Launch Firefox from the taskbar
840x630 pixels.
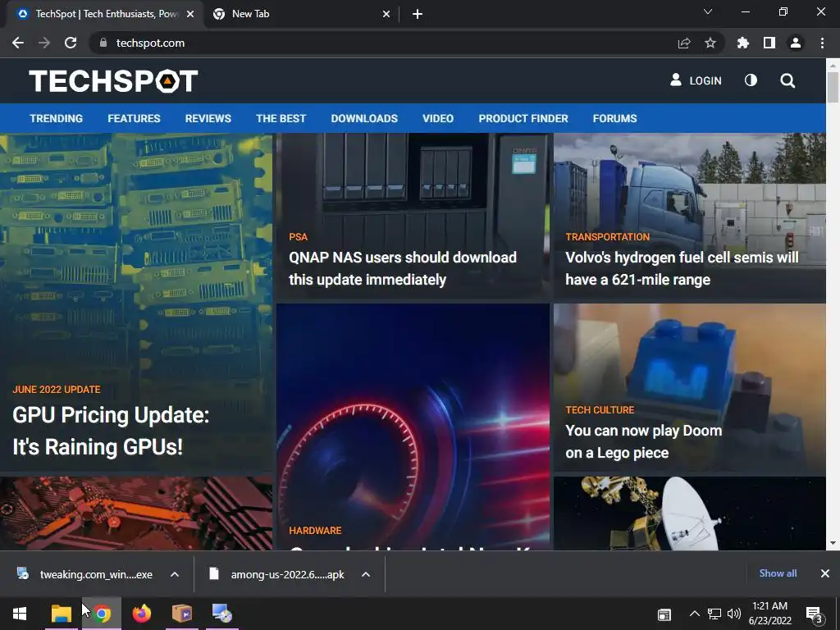pyautogui.click(x=142, y=614)
